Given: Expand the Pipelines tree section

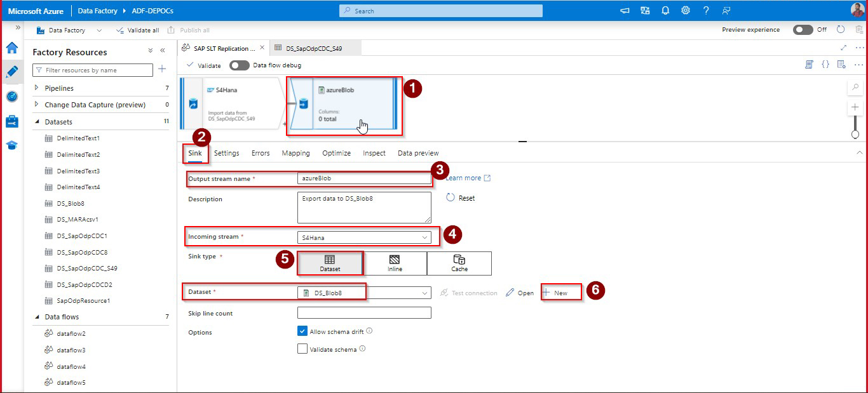Looking at the screenshot, I should pyautogui.click(x=36, y=88).
